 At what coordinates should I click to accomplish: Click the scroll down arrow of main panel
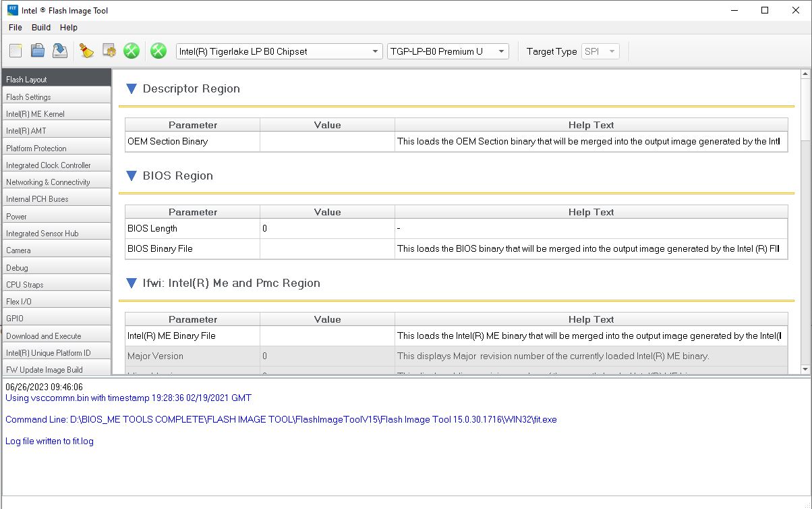[805, 369]
